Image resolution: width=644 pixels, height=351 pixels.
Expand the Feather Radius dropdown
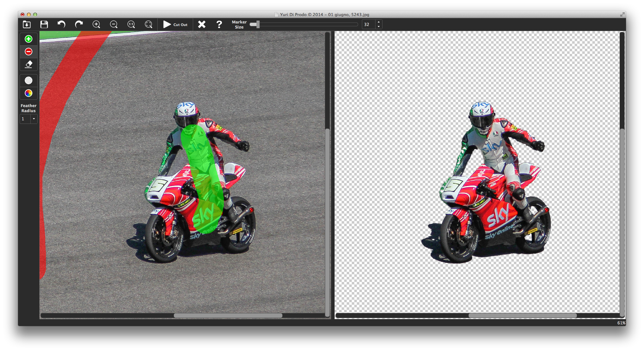[x=34, y=119]
